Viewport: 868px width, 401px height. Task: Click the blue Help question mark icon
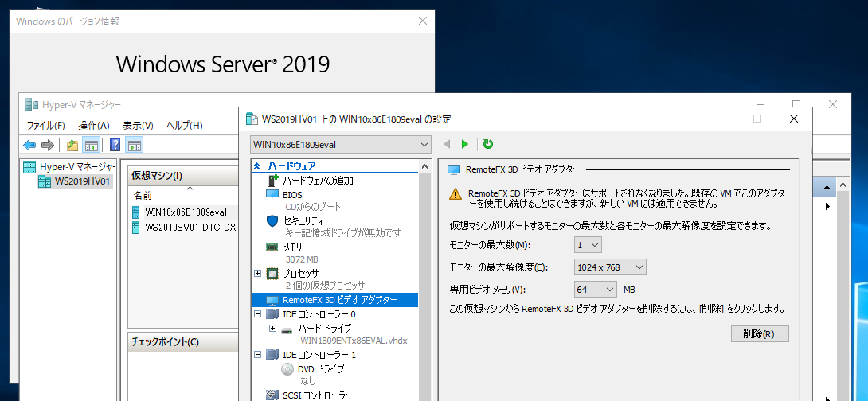coord(115,146)
